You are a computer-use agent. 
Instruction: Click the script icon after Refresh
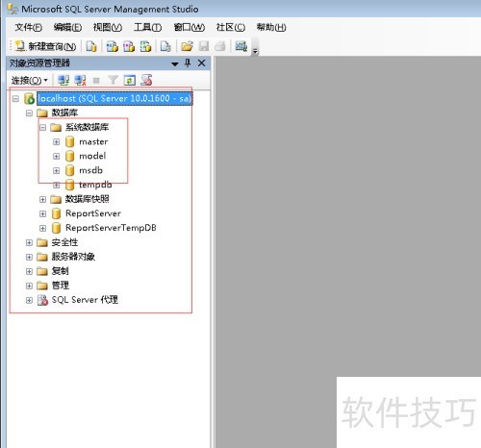click(146, 80)
